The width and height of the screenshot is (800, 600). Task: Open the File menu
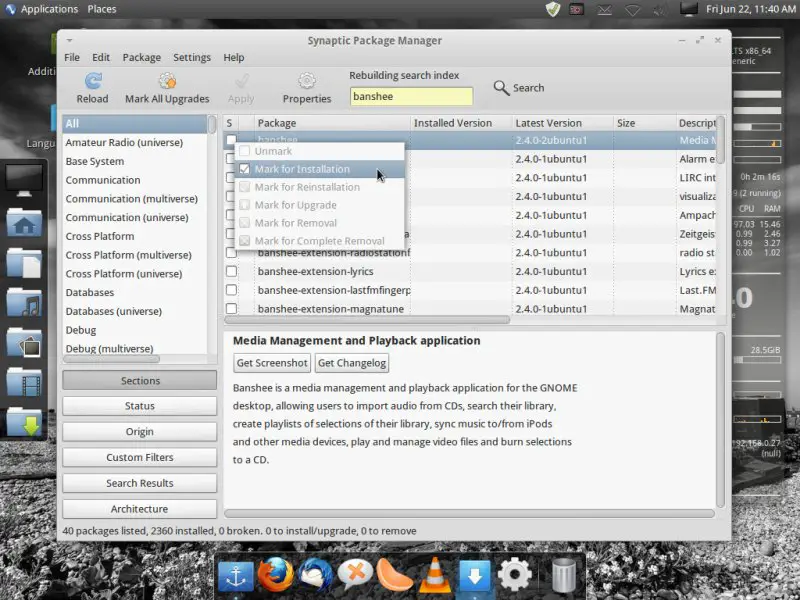click(x=72, y=58)
